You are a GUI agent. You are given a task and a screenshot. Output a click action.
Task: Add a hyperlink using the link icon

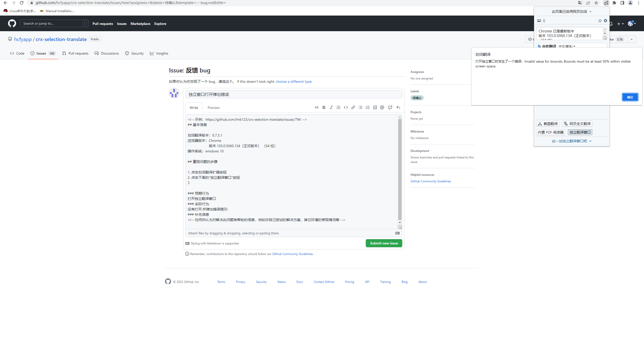[x=353, y=107]
